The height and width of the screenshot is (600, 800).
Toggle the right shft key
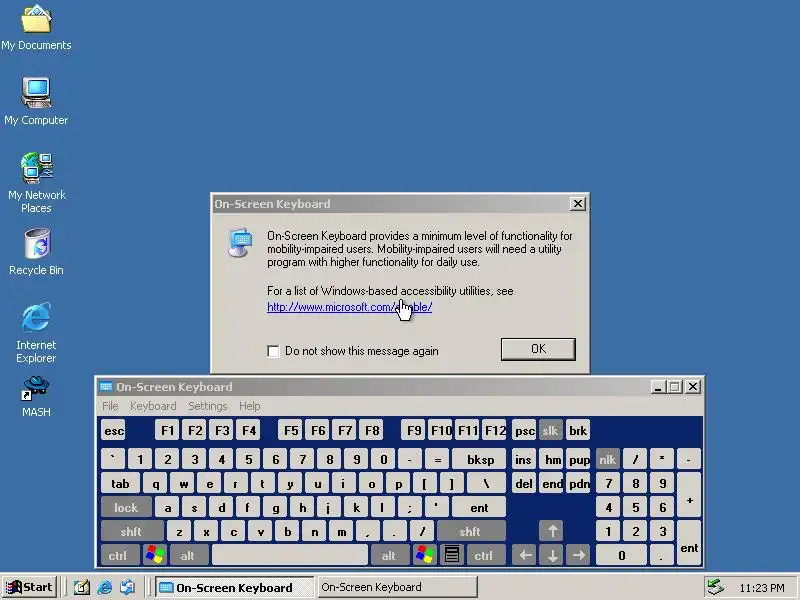point(470,531)
